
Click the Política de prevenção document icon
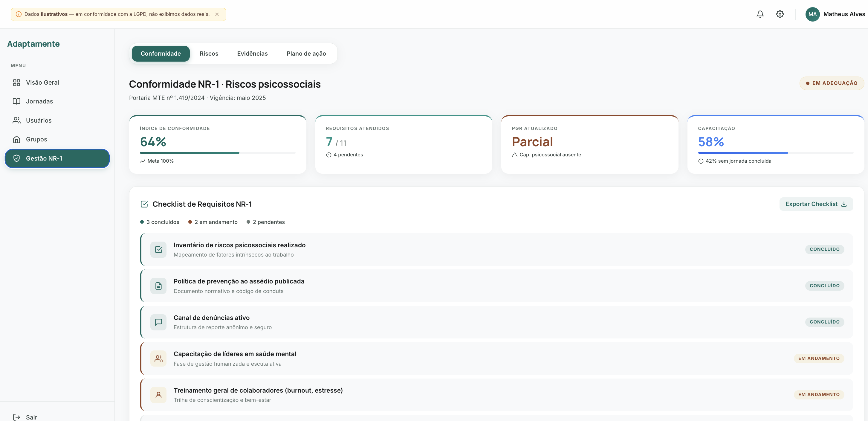[x=158, y=286]
